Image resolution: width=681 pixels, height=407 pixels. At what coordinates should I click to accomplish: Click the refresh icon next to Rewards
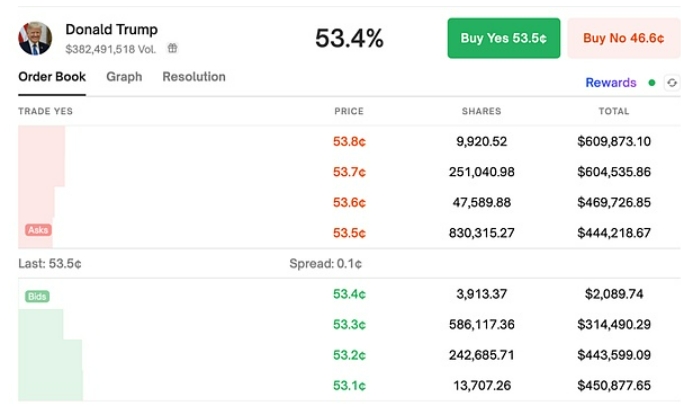(x=672, y=83)
